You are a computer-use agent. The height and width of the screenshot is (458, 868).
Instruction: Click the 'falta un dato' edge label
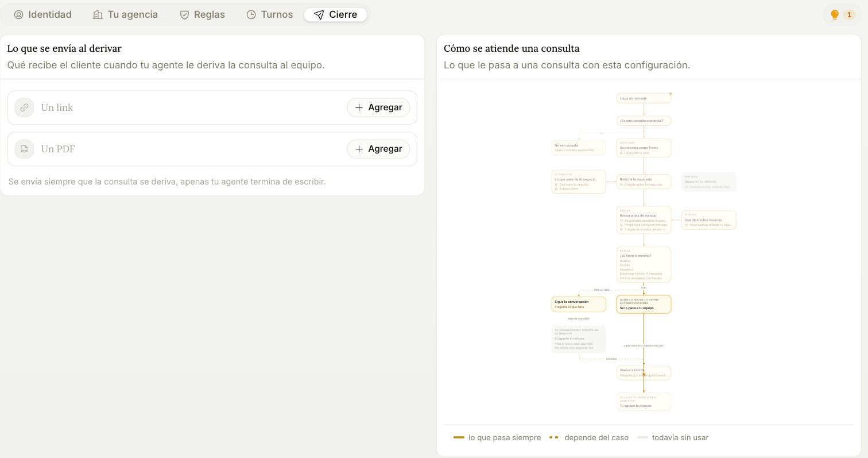601,290
